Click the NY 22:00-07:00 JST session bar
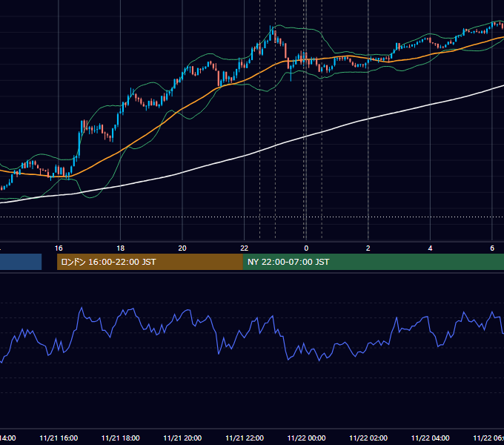The width and height of the screenshot is (504, 445). 373,262
